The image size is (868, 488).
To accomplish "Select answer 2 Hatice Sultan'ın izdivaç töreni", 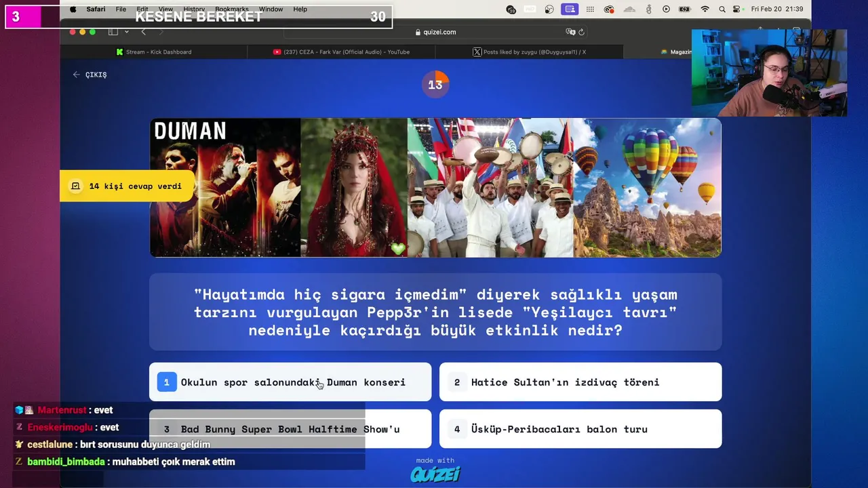I will [x=580, y=382].
